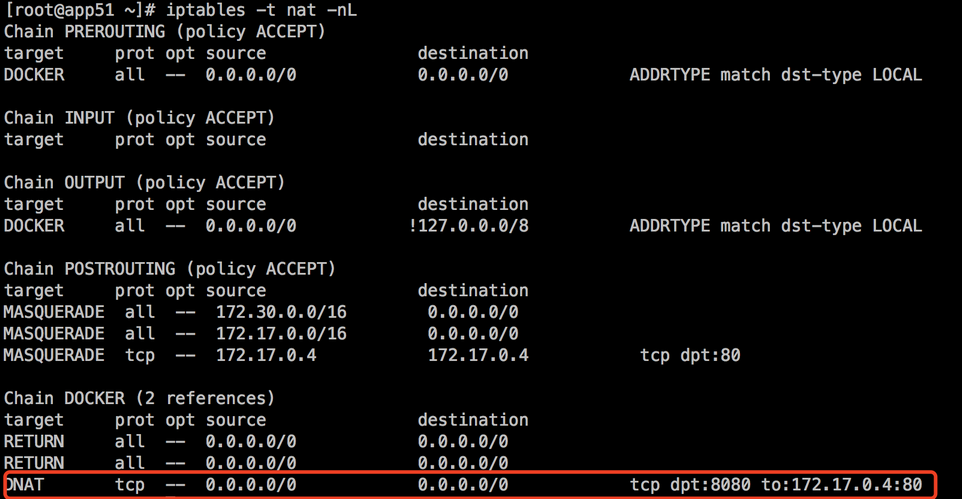The height and width of the screenshot is (499, 962).
Task: Click the 'DNAT' target text
Action: (24, 485)
